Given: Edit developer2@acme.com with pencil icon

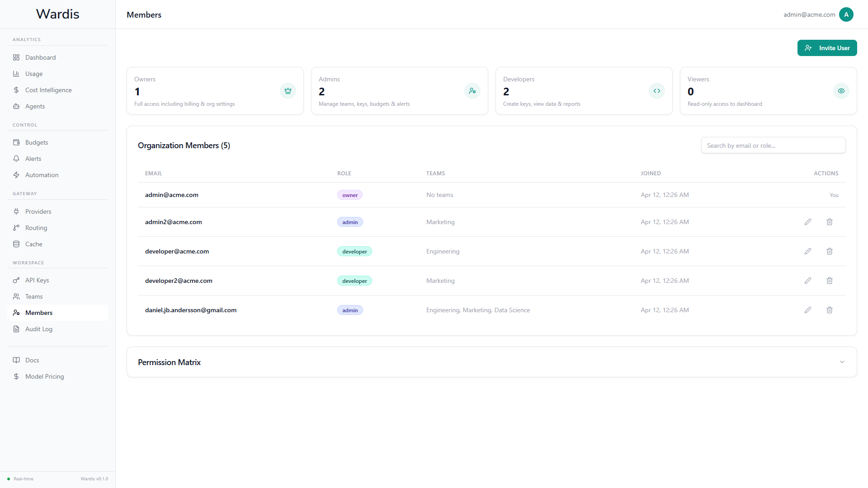Looking at the screenshot, I should coord(808,281).
